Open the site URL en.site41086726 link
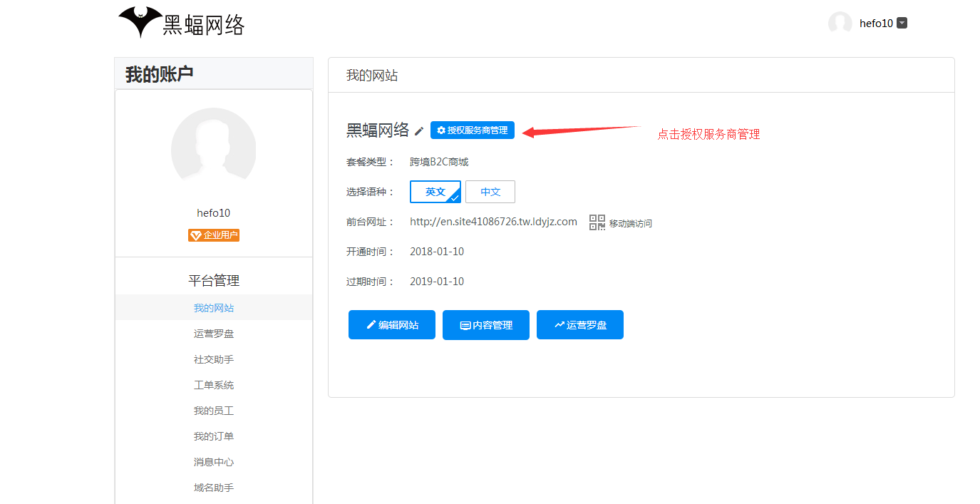 tap(493, 222)
